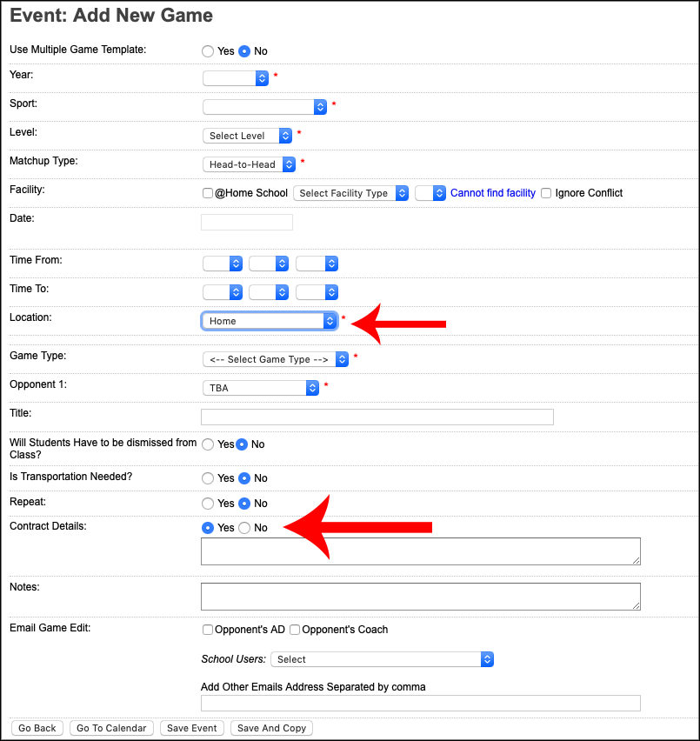
Task: Open the Time From minute dropdown
Action: point(269,264)
